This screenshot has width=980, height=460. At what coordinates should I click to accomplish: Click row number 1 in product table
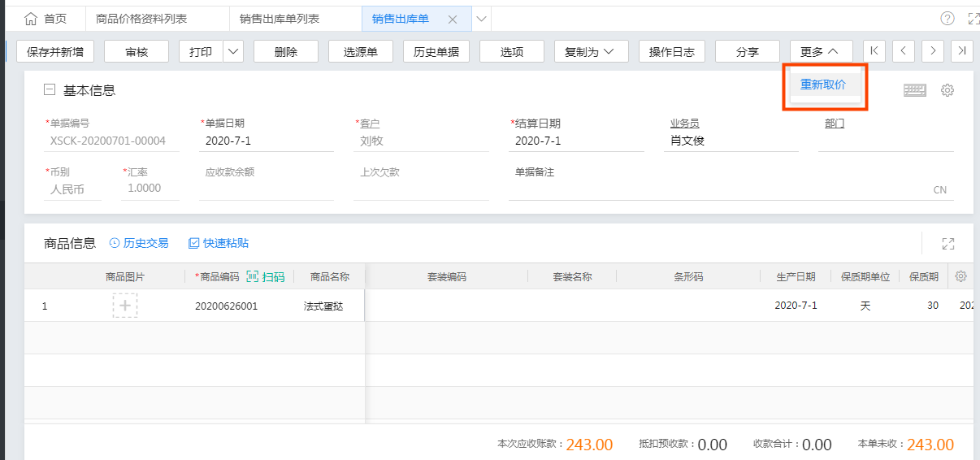pos(45,306)
